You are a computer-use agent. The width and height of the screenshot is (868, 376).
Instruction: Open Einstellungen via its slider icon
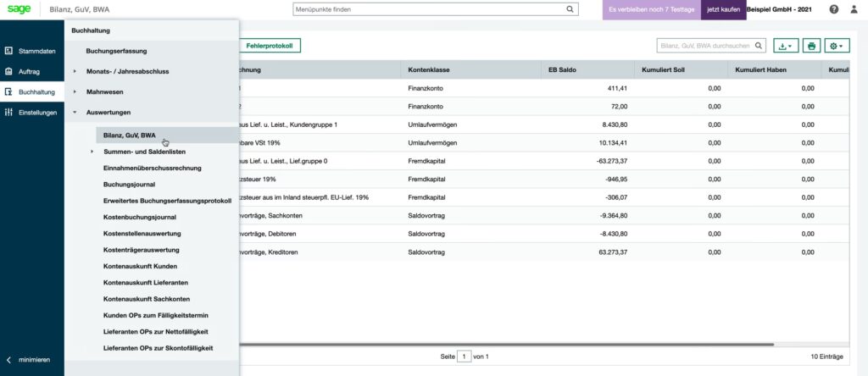tap(8, 112)
